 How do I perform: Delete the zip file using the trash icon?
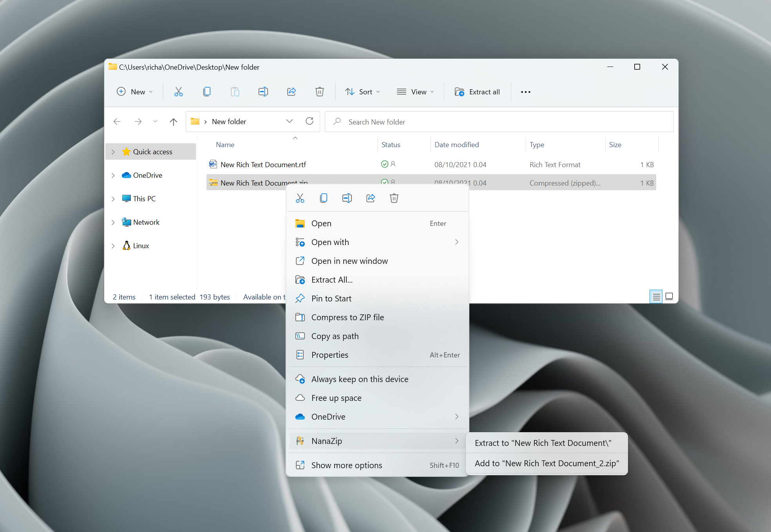[x=320, y=92]
